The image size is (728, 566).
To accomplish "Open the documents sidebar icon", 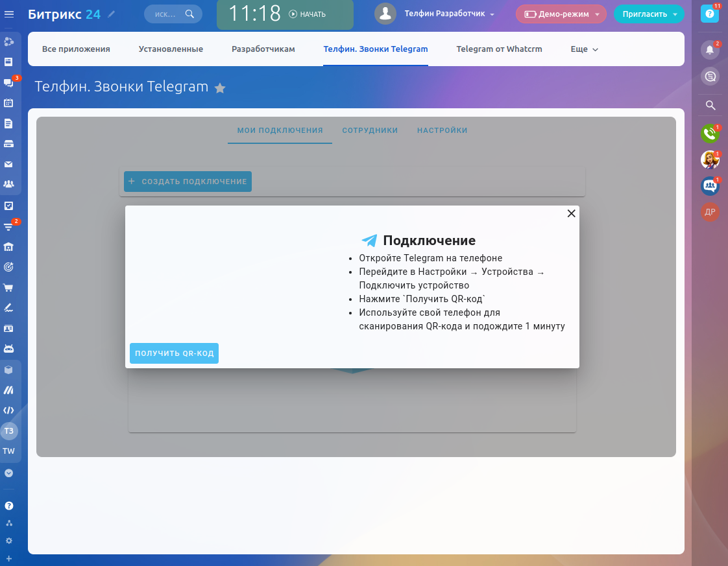I will point(9,123).
